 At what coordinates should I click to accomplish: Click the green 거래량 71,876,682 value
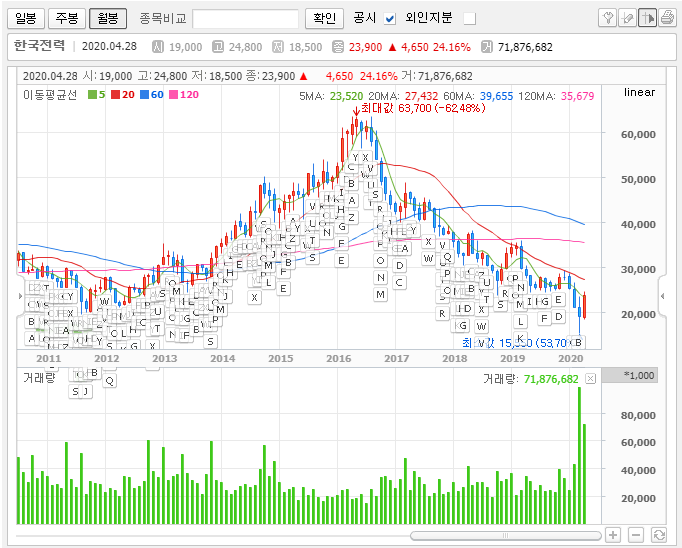(x=551, y=379)
